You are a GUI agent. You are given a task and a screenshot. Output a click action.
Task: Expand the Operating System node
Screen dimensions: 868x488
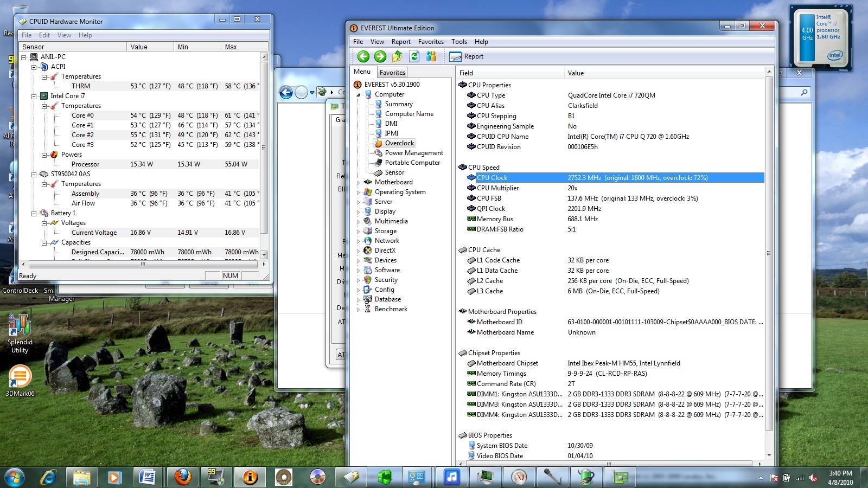coord(358,192)
